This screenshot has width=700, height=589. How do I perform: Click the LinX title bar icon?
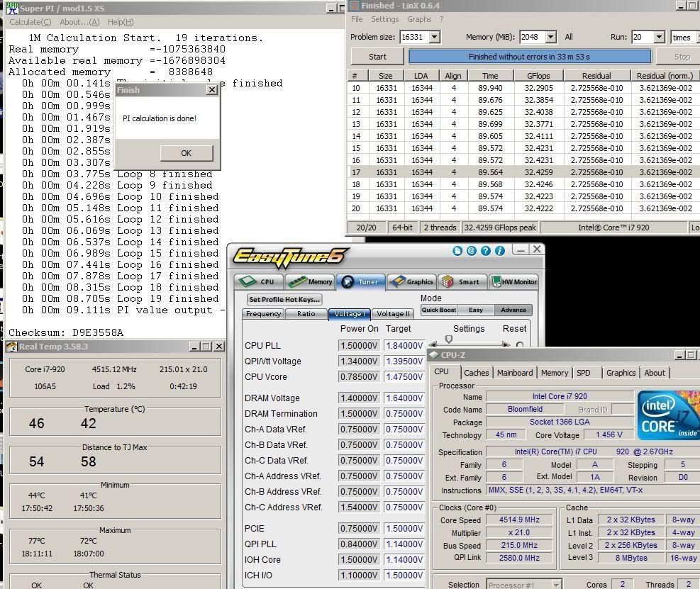click(354, 6)
